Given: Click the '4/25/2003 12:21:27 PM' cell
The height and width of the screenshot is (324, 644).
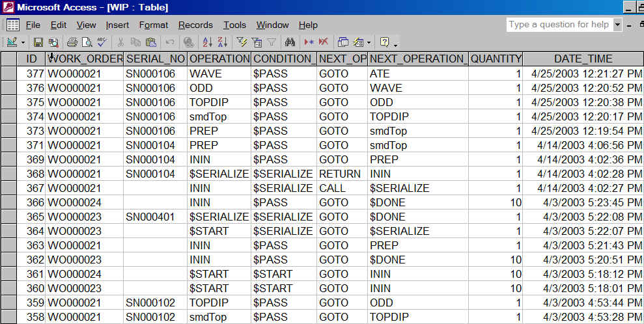Looking at the screenshot, I should (583, 74).
